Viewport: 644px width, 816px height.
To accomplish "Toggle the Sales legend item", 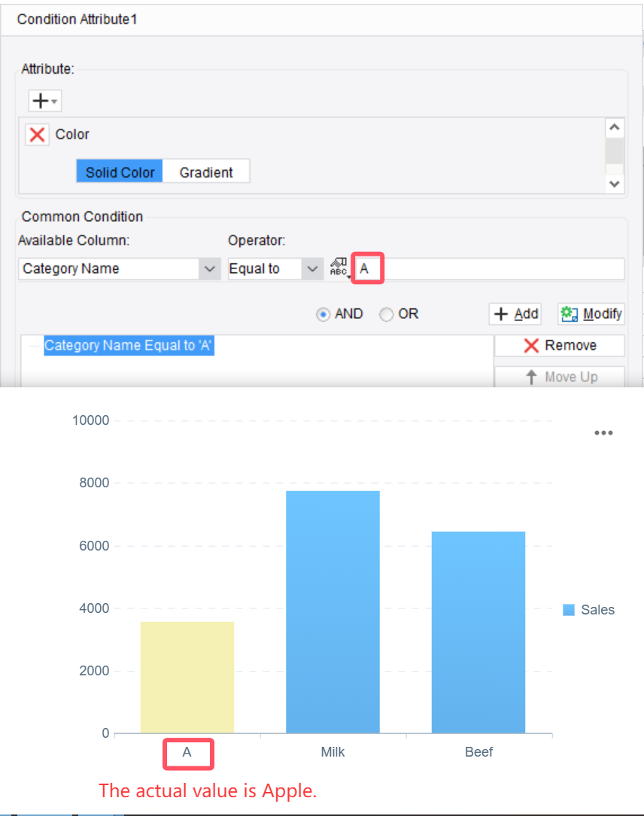I will [x=589, y=609].
